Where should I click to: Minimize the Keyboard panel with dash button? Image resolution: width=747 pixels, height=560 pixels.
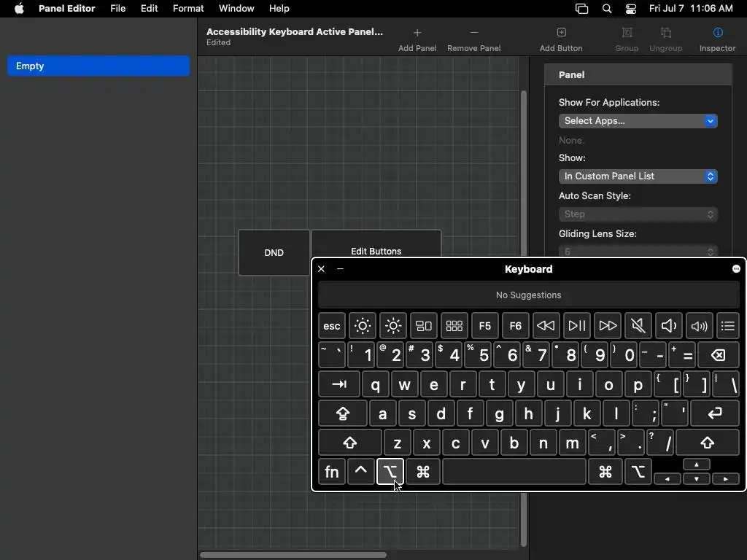click(x=340, y=269)
